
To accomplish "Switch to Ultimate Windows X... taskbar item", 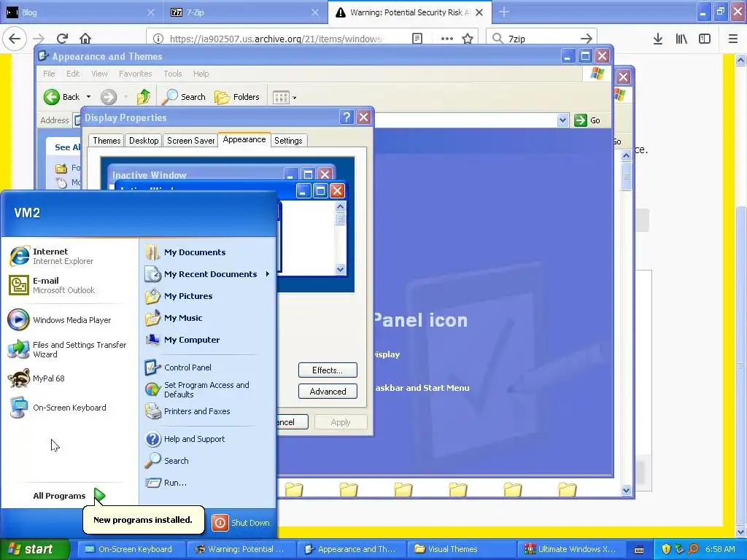I will click(x=570, y=550).
